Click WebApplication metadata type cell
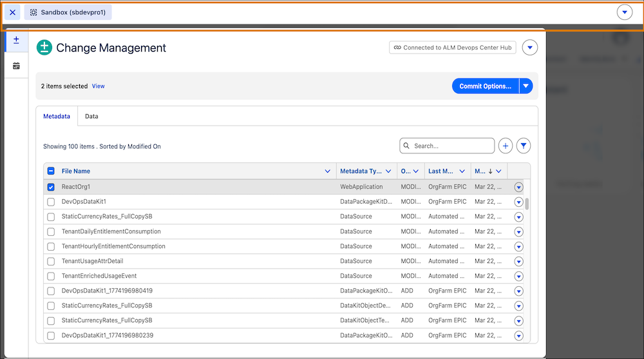Screen dimensions: 644x359 coord(361,187)
